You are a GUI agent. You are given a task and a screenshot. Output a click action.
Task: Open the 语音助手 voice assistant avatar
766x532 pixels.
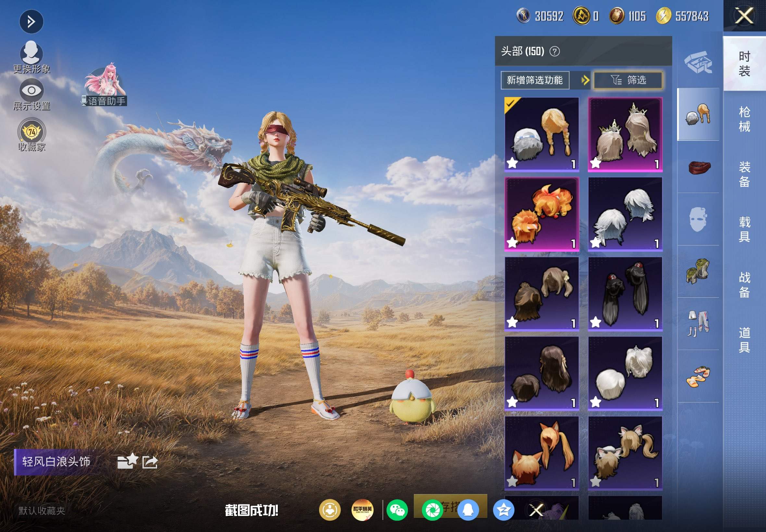click(105, 84)
